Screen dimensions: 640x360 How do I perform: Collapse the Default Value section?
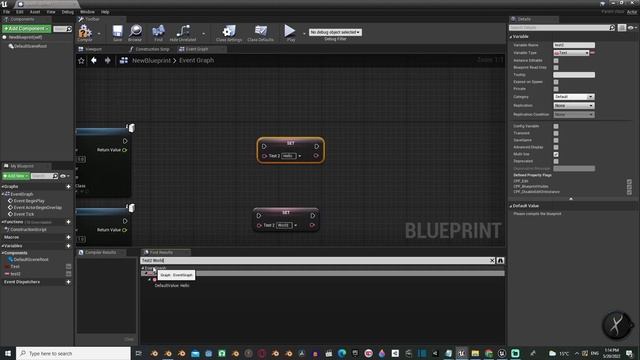pyautogui.click(x=511, y=206)
